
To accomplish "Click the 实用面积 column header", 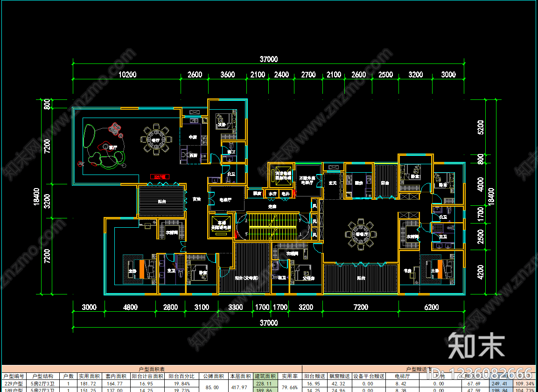I will [x=89, y=376].
